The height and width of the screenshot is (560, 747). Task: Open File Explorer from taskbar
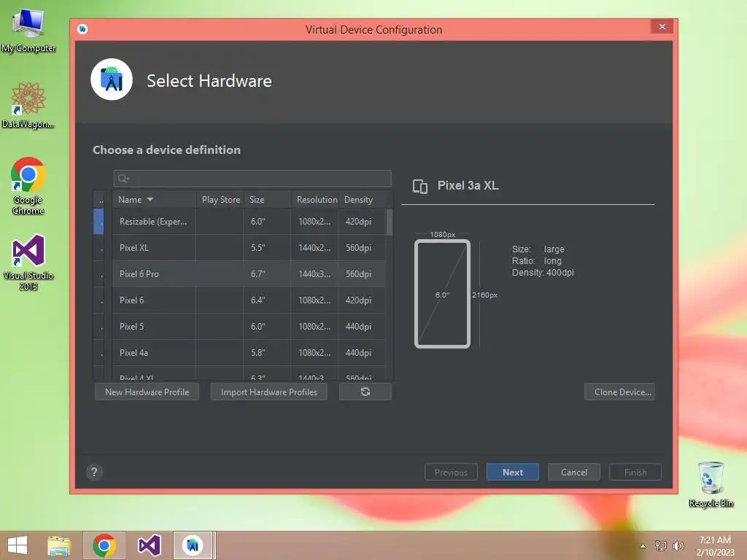click(59, 545)
